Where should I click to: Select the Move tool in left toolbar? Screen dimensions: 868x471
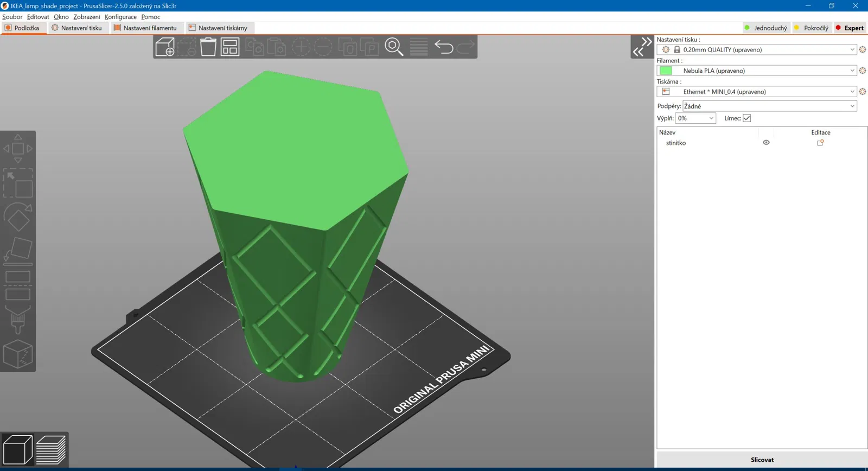coord(18,148)
